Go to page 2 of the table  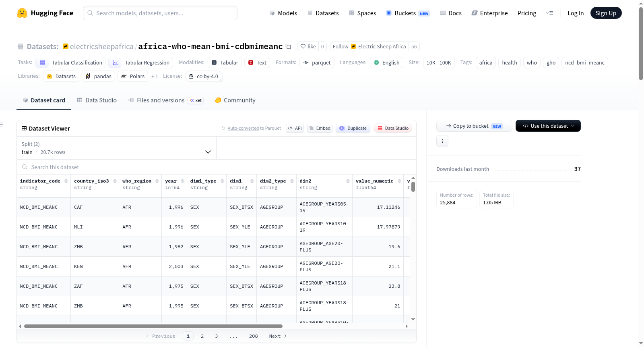202,336
